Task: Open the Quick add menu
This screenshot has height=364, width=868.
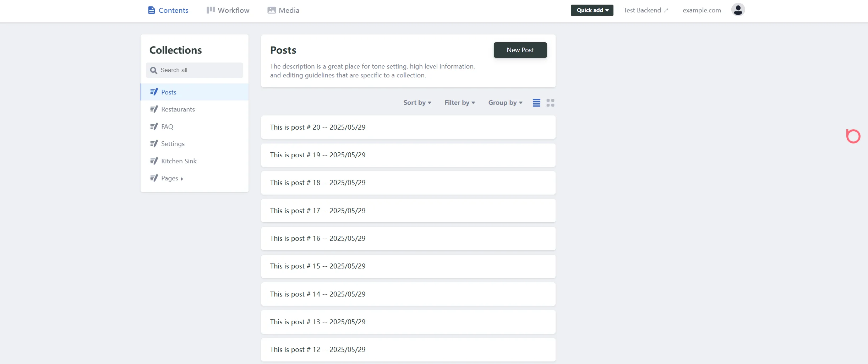Action: point(592,10)
